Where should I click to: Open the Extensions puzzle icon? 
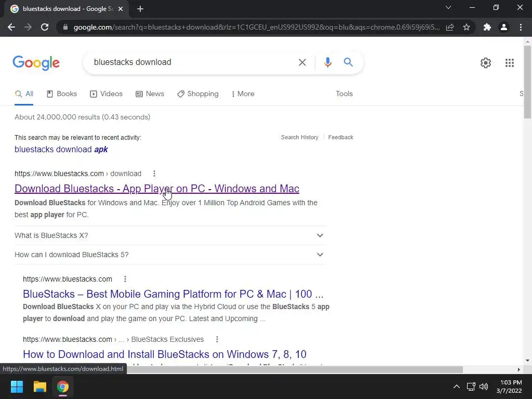click(x=487, y=27)
